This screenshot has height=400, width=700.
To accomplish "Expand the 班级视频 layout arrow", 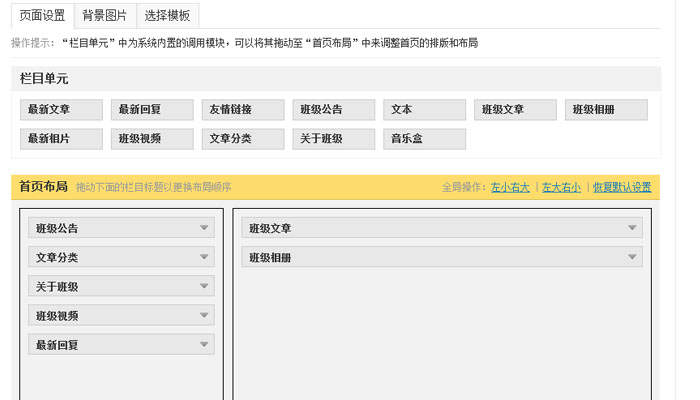I will [x=204, y=315].
